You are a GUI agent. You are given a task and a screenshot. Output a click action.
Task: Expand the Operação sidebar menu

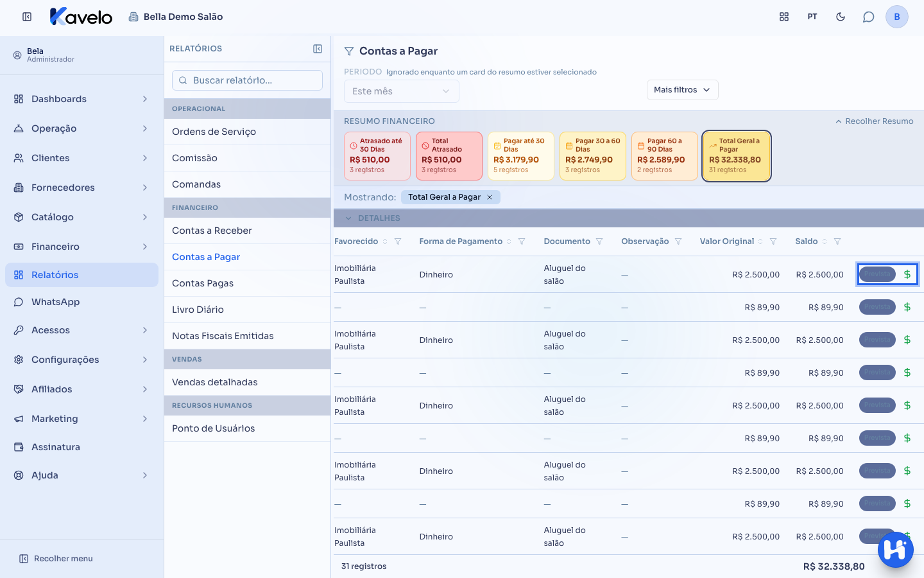(82, 128)
